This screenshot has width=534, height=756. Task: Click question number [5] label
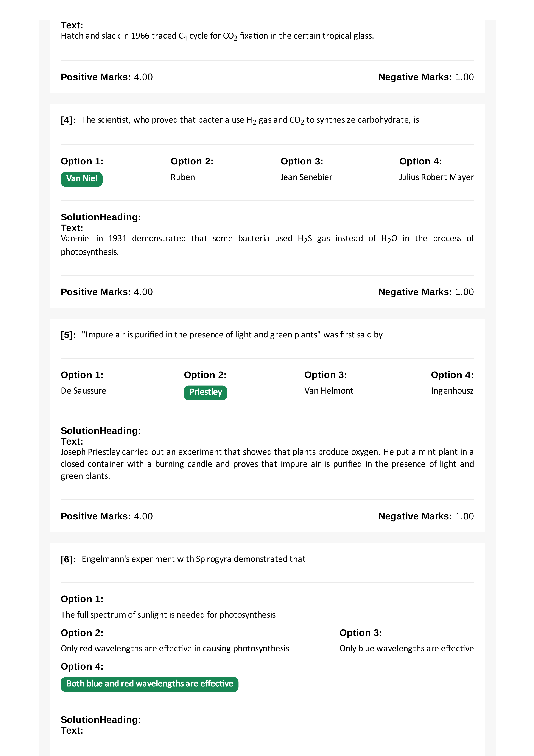point(68,335)
